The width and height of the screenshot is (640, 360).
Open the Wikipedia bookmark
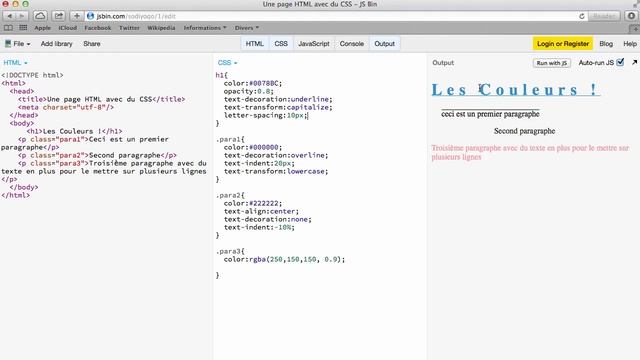[161, 28]
